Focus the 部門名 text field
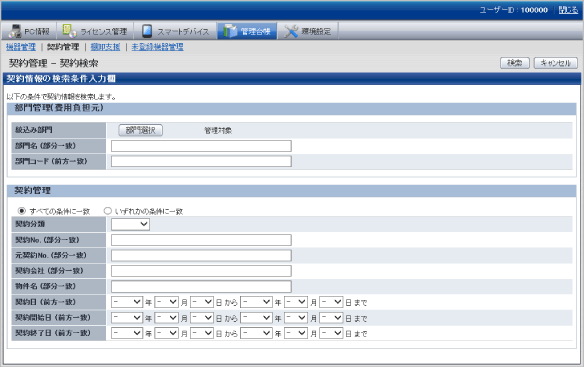The width and height of the screenshot is (584, 367). click(201, 146)
